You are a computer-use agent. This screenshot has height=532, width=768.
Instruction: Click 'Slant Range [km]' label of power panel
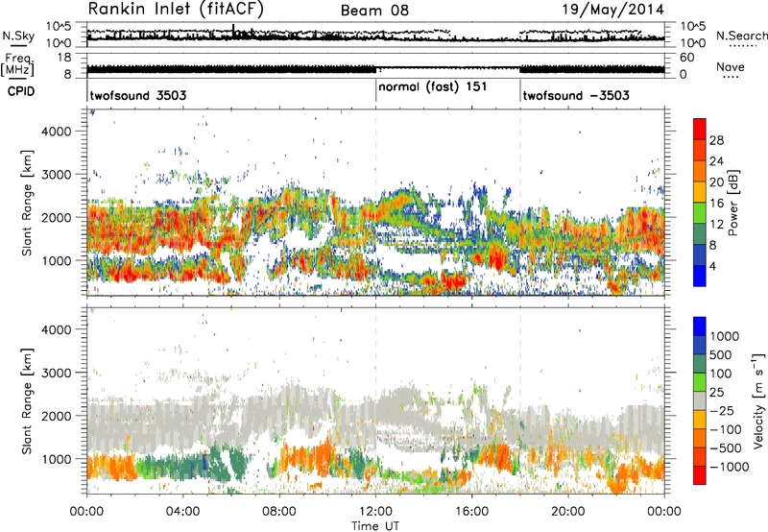point(27,203)
